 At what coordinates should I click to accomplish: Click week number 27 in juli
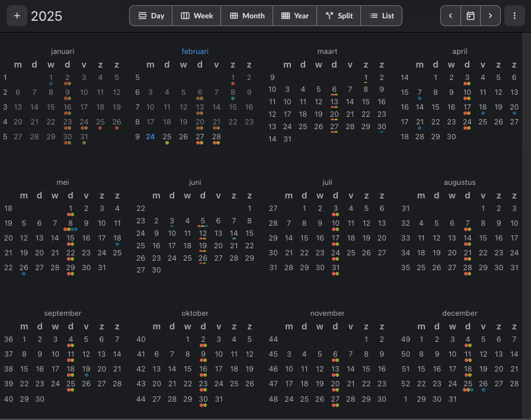pyautogui.click(x=273, y=209)
